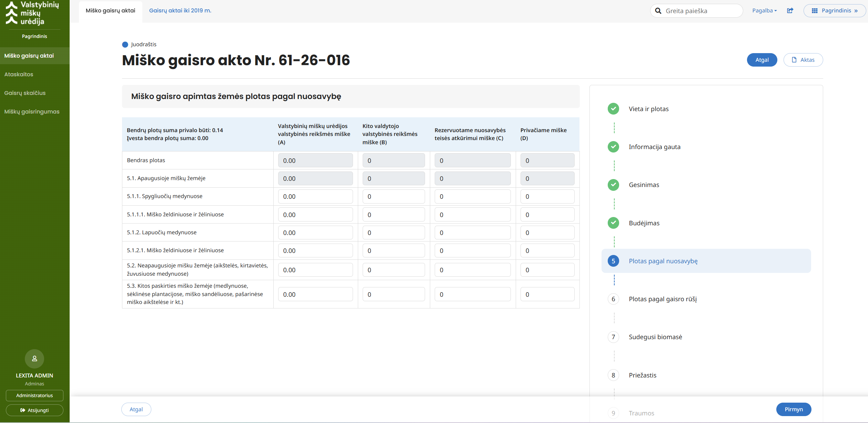
Task: Click column A field for 5.1.1.1. row
Action: coord(315,215)
